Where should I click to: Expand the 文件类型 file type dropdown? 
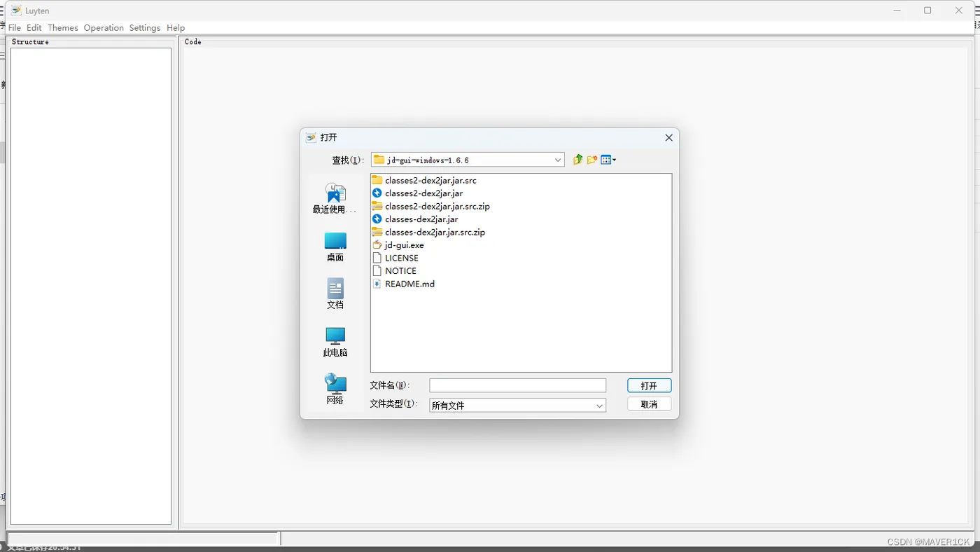click(x=599, y=406)
